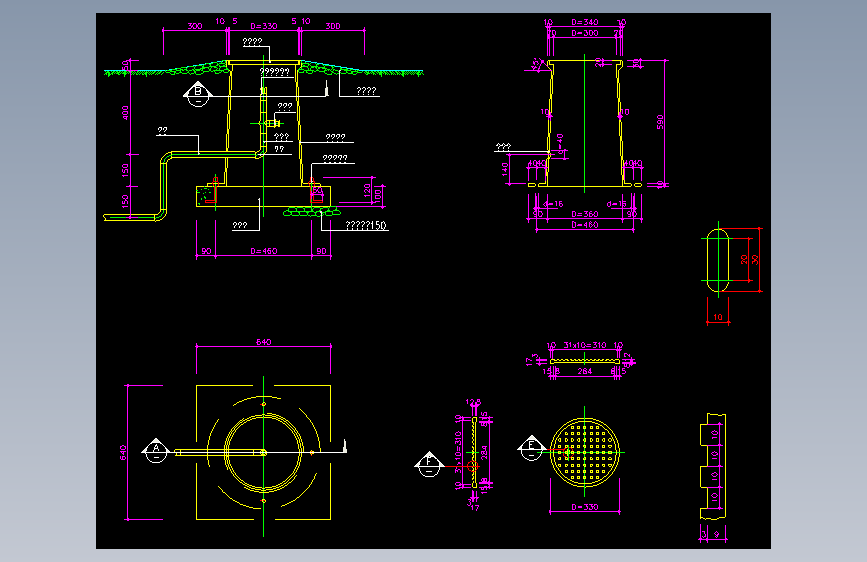Click the ?? leader label above the pipe
Image resolution: width=867 pixels, height=562 pixels.
pos(162,131)
